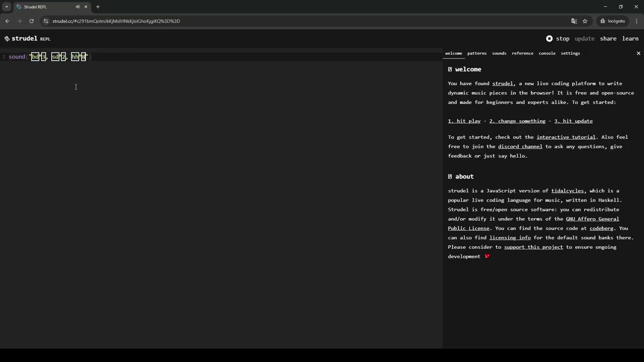Viewport: 644px width, 362px height.
Task: Click the site information icon in address bar
Action: click(46, 21)
